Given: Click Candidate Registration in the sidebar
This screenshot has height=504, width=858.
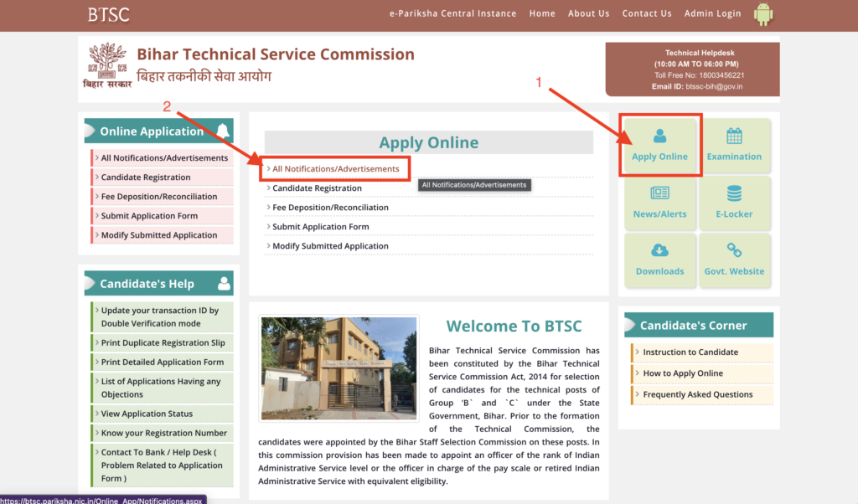Looking at the screenshot, I should tap(146, 177).
